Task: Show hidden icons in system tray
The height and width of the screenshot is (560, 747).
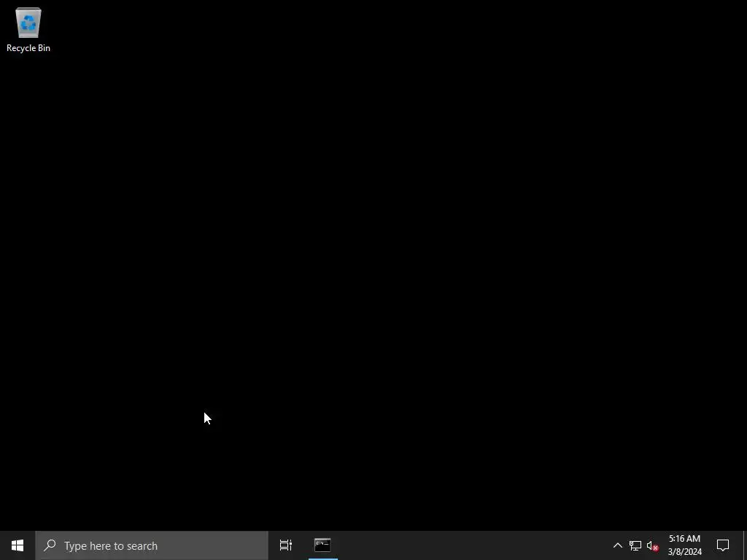Action: click(x=617, y=545)
